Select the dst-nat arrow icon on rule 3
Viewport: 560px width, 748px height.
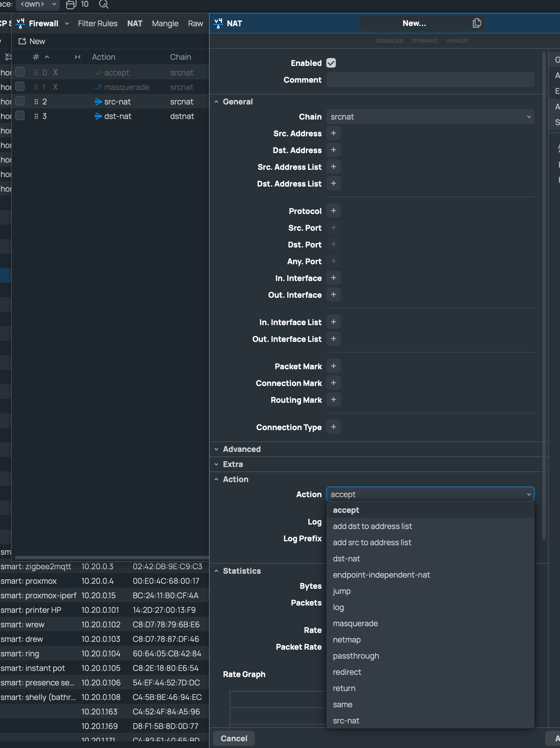click(x=97, y=116)
